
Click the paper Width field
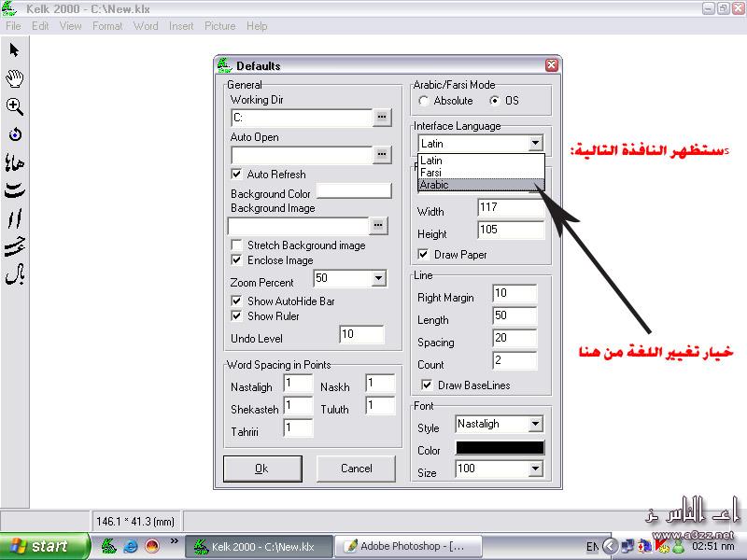pyautogui.click(x=511, y=207)
